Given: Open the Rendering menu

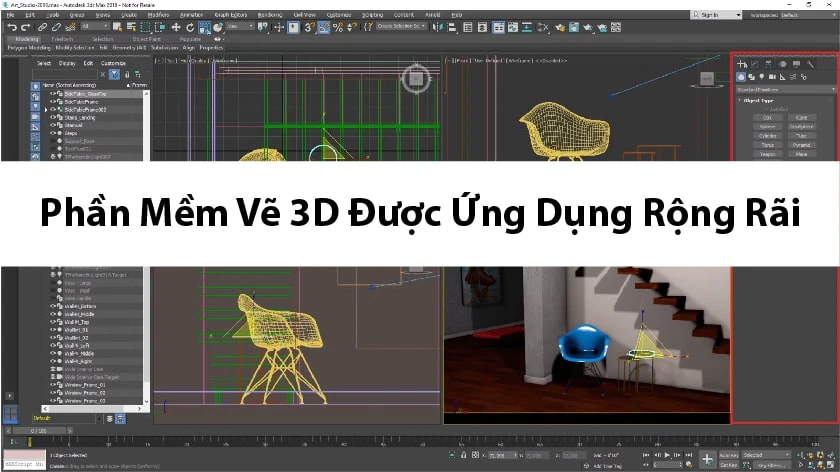Looking at the screenshot, I should pyautogui.click(x=271, y=15).
